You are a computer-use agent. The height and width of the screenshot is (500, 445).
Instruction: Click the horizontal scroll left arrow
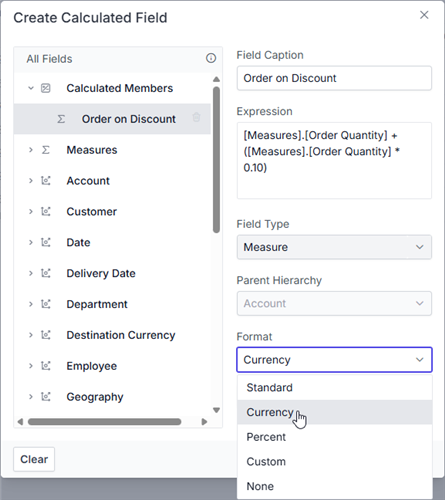(20, 422)
